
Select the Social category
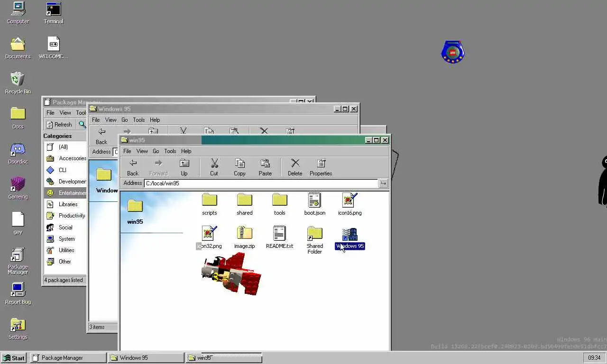[65, 227]
